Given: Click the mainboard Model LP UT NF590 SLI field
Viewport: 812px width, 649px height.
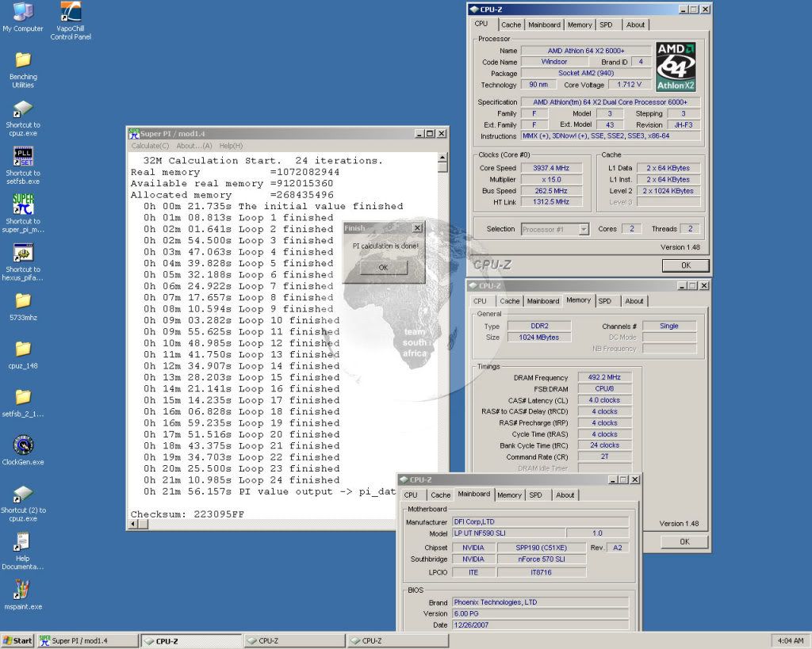Looking at the screenshot, I should (x=509, y=533).
